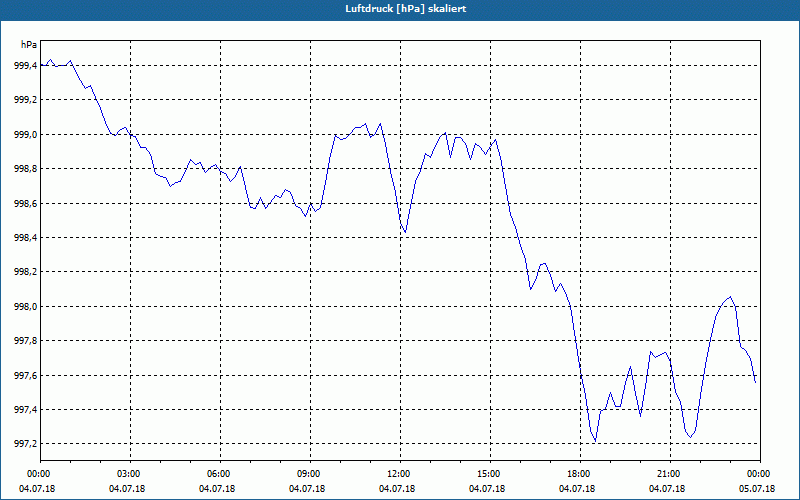Click the 05.07.18 date label
The width and height of the screenshot is (800, 500).
(x=757, y=489)
